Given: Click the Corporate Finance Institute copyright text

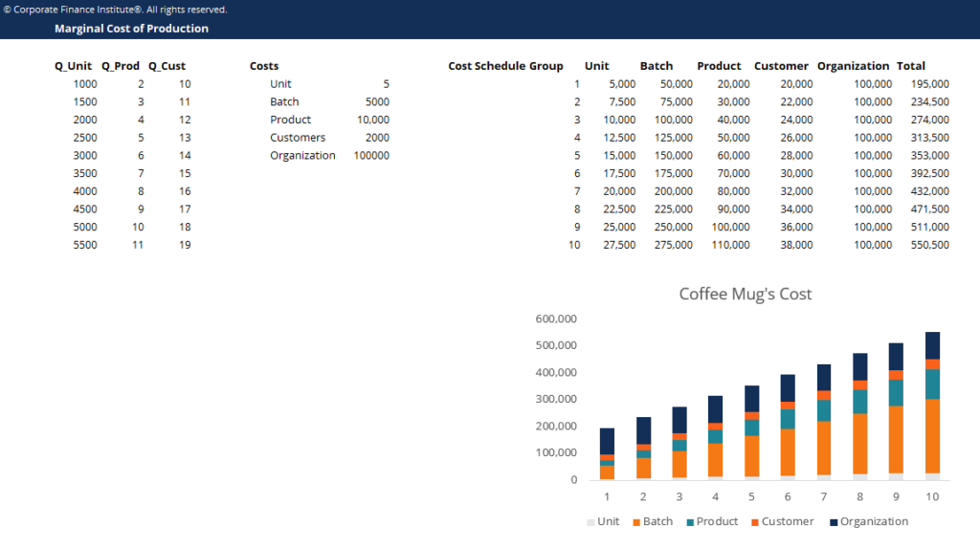Looking at the screenshot, I should (115, 10).
